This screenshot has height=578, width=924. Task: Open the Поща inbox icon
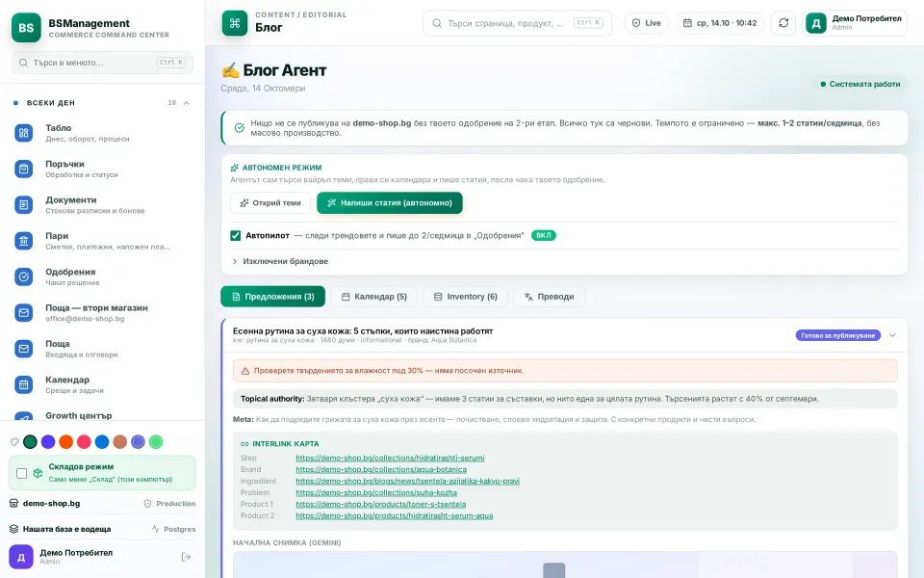point(23,349)
